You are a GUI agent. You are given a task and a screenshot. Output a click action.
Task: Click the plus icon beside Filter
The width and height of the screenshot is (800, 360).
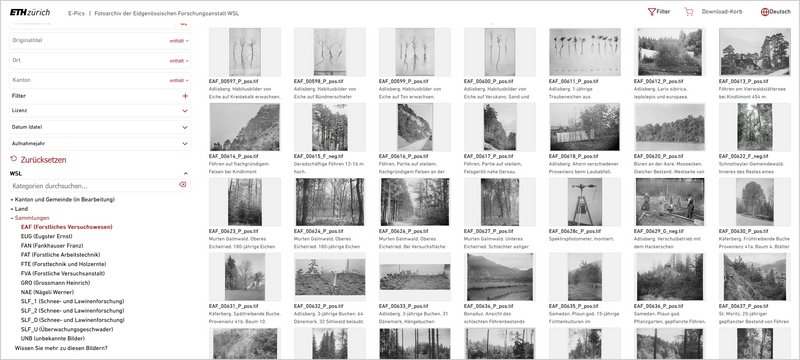pos(185,96)
